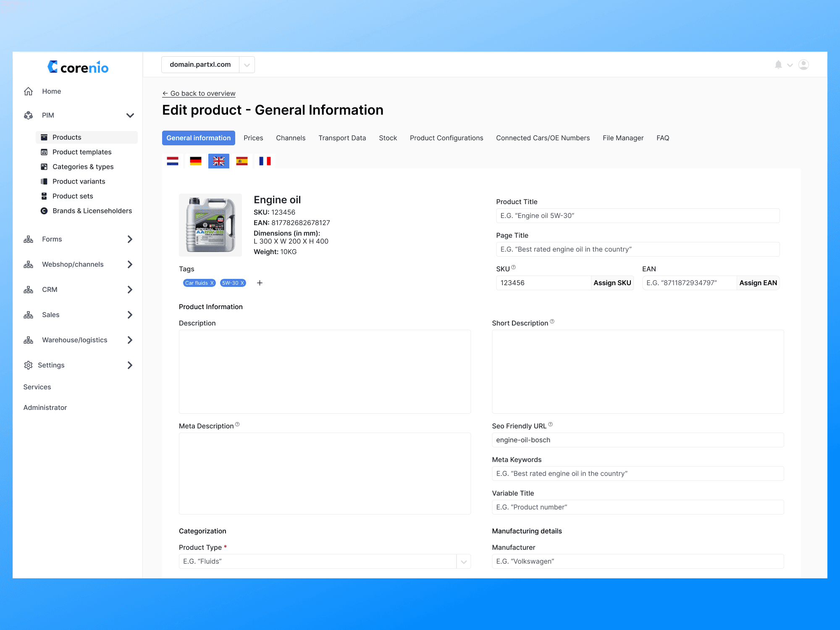Select the Categories & types icon
The width and height of the screenshot is (840, 630).
(x=44, y=166)
